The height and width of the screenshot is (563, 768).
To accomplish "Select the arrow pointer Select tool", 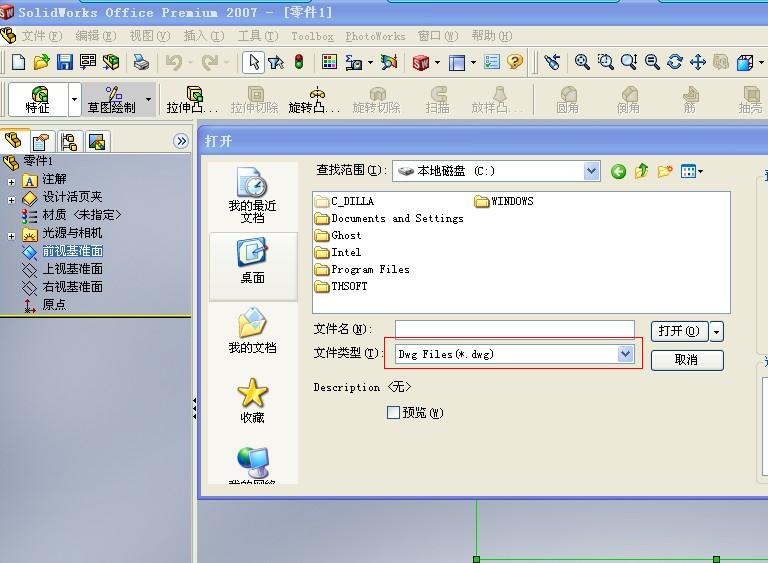I will 254,62.
